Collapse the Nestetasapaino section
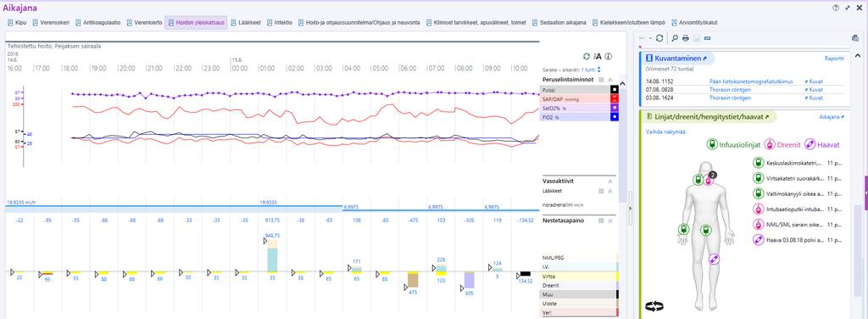This screenshot has height=319, width=868. point(609,221)
